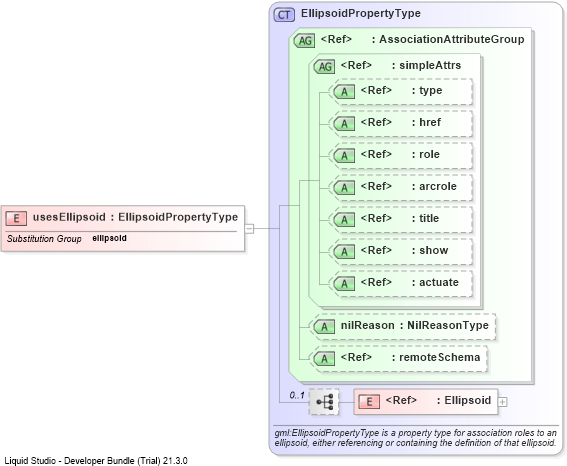The width and height of the screenshot is (567, 466).
Task: Click the sequence compositor icon
Action: (x=324, y=402)
